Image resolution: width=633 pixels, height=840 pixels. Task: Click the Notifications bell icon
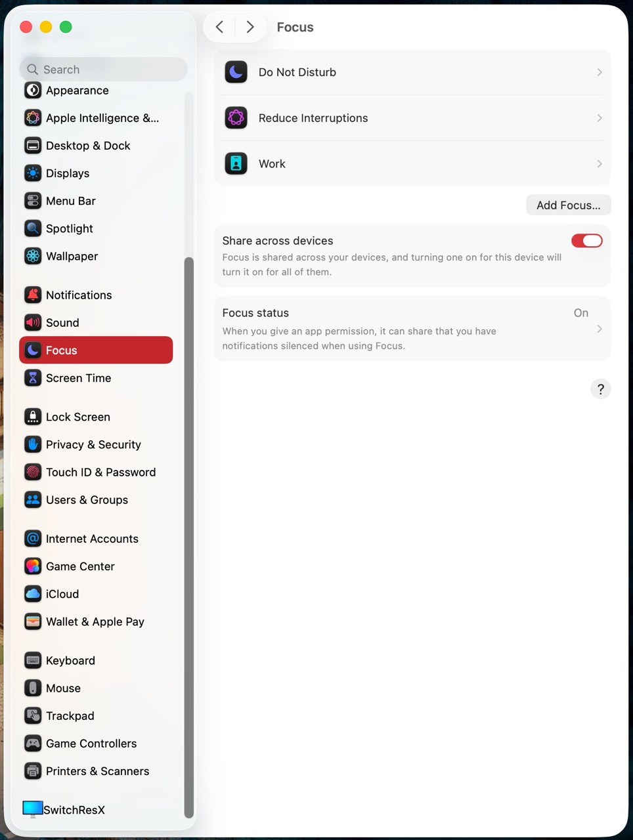coord(33,295)
